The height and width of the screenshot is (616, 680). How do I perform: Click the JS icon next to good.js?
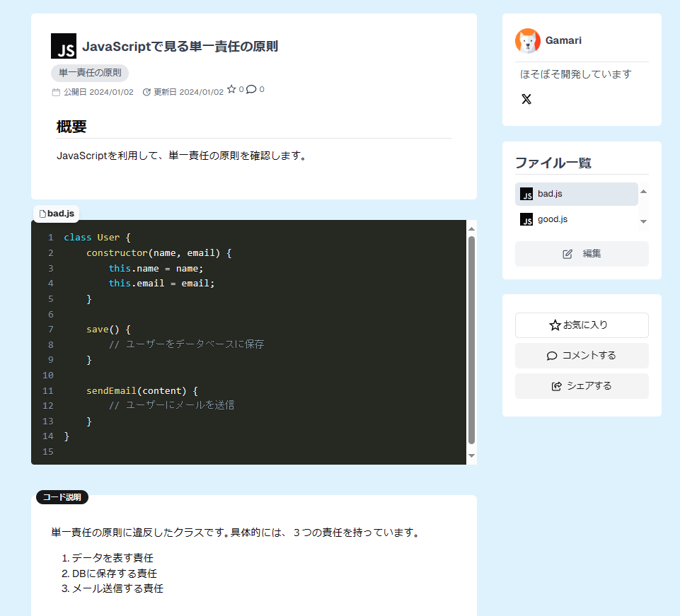(526, 219)
